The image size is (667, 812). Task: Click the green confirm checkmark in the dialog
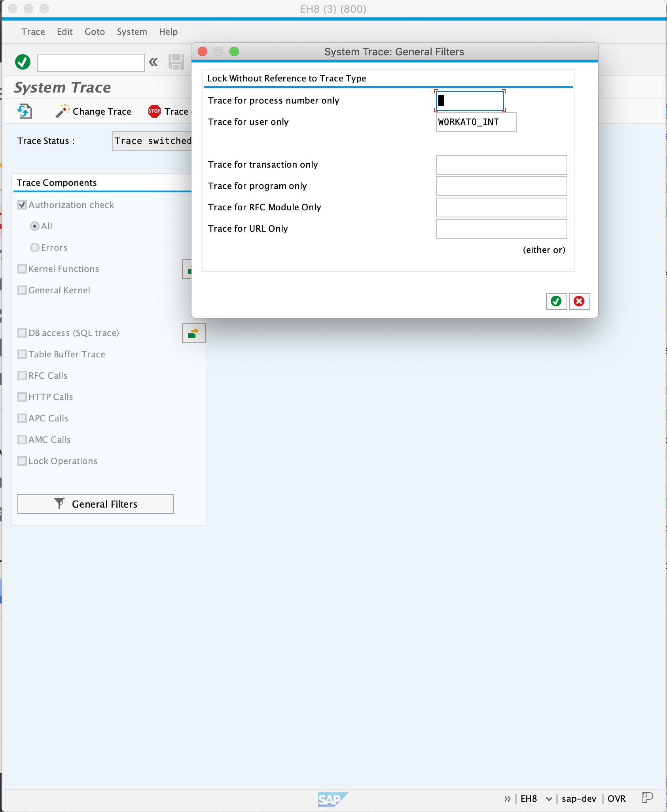tap(556, 301)
